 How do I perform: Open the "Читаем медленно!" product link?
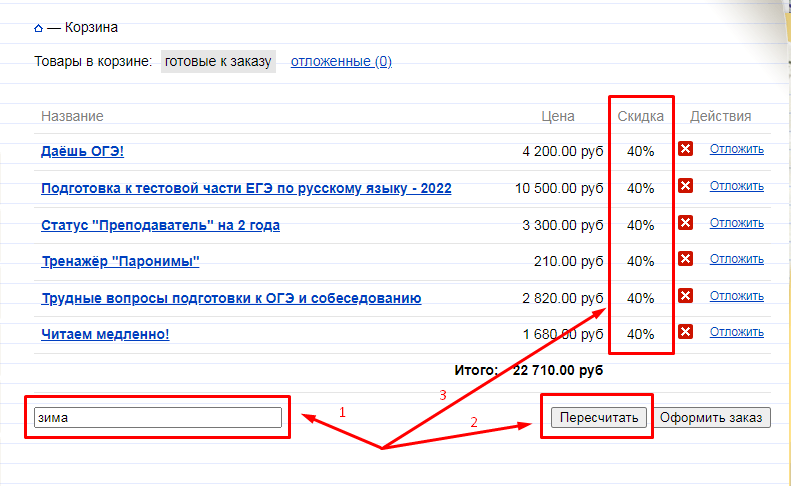tap(105, 335)
